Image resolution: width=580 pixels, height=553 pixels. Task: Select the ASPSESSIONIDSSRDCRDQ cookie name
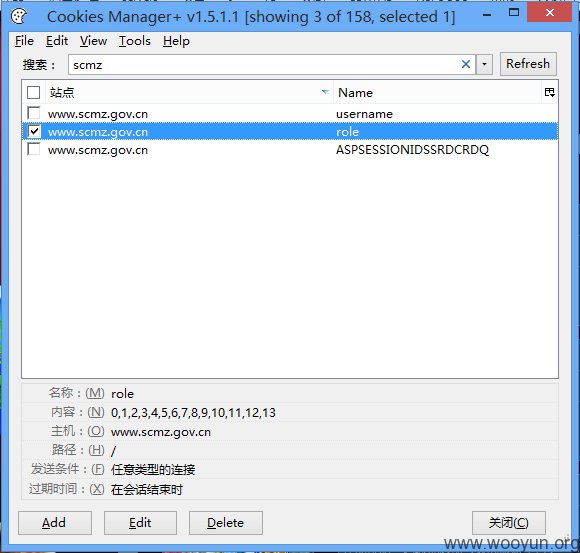click(x=412, y=150)
